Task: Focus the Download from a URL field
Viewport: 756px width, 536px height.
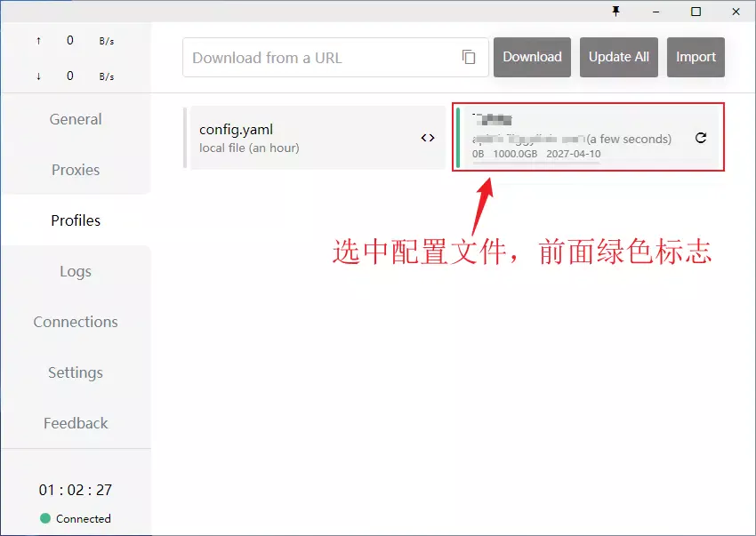Action: click(320, 58)
